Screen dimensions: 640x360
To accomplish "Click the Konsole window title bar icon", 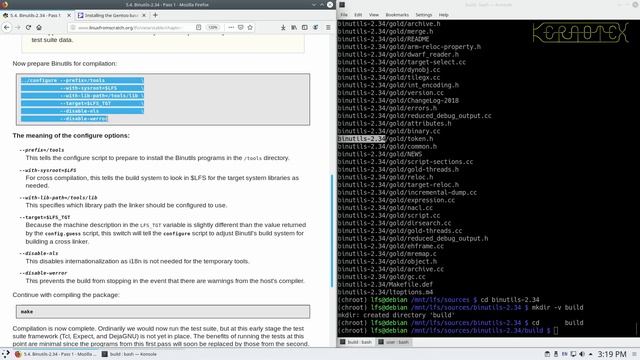I will pos(342,4).
